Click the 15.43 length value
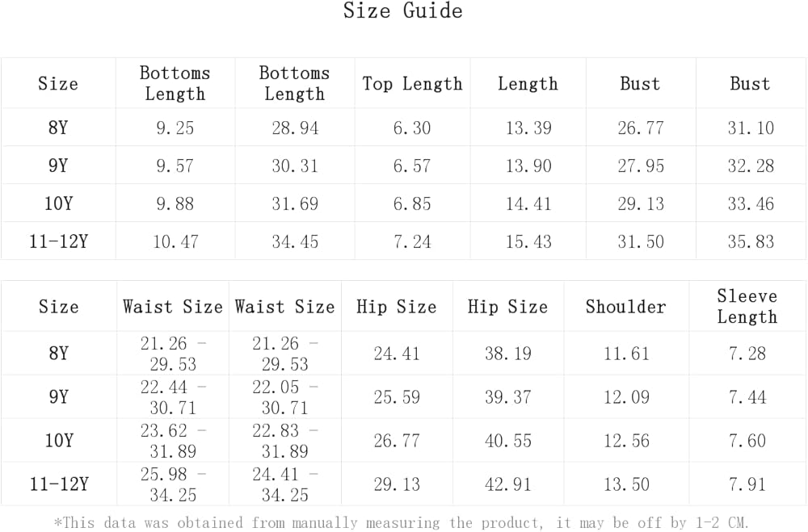 [528, 241]
